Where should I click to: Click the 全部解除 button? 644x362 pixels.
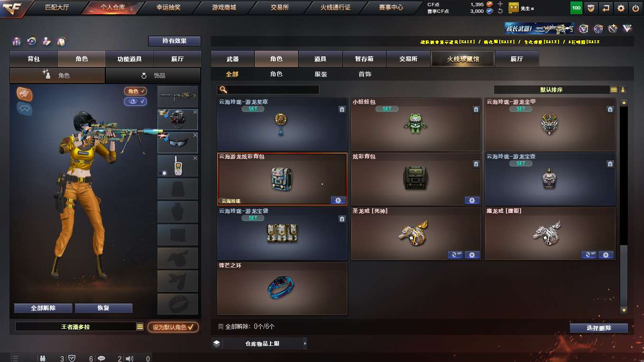[43, 308]
